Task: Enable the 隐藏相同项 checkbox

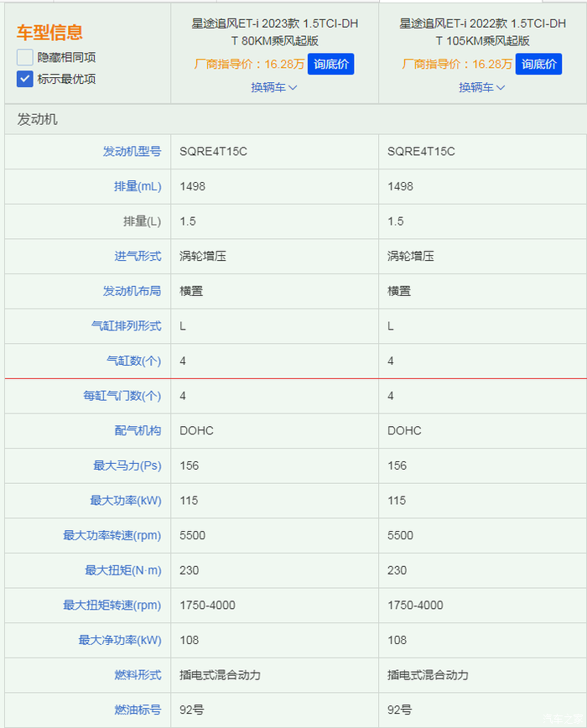Action: 24,57
